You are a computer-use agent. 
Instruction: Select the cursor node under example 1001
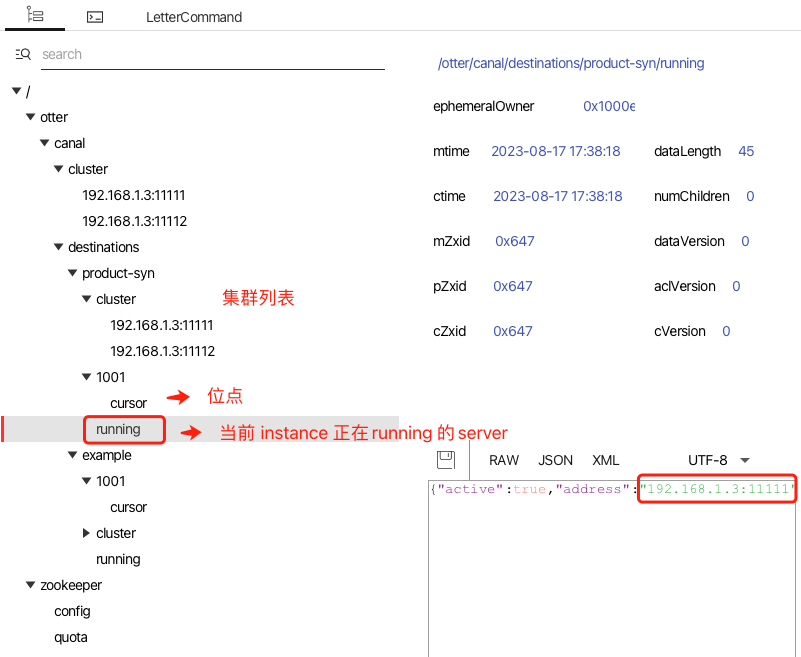pos(128,507)
